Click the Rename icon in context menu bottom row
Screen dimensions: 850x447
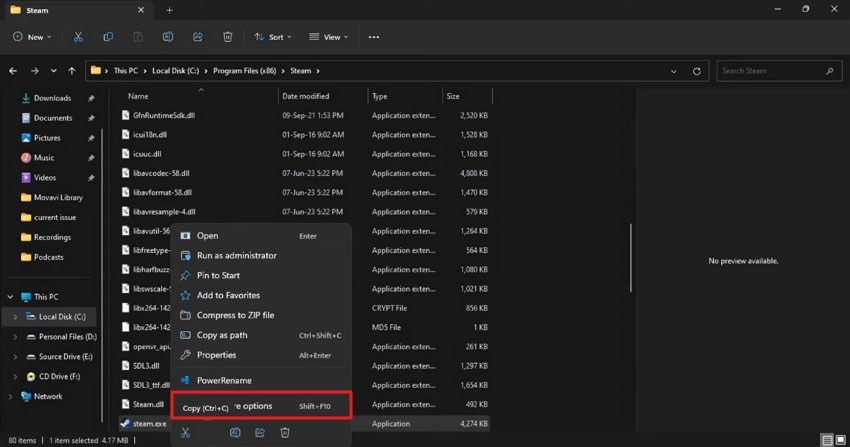tap(235, 432)
